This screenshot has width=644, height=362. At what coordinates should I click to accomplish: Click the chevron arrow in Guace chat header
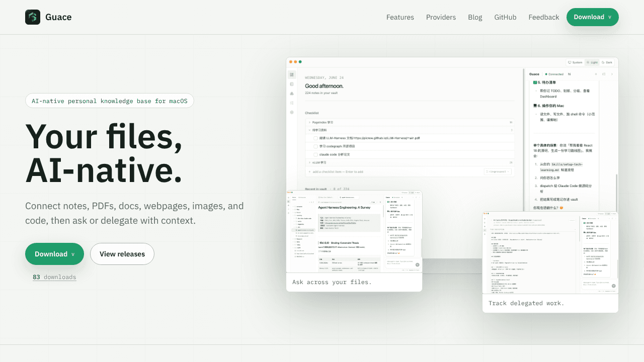612,74
